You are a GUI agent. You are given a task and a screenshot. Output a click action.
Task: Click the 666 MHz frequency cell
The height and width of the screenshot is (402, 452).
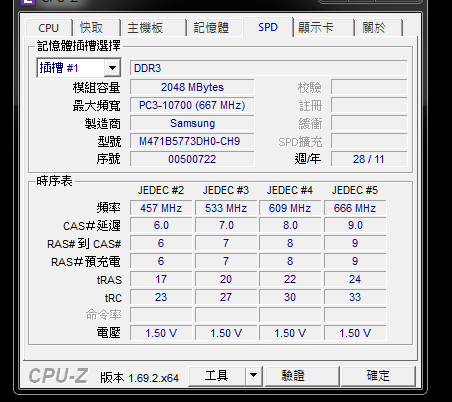coord(355,208)
